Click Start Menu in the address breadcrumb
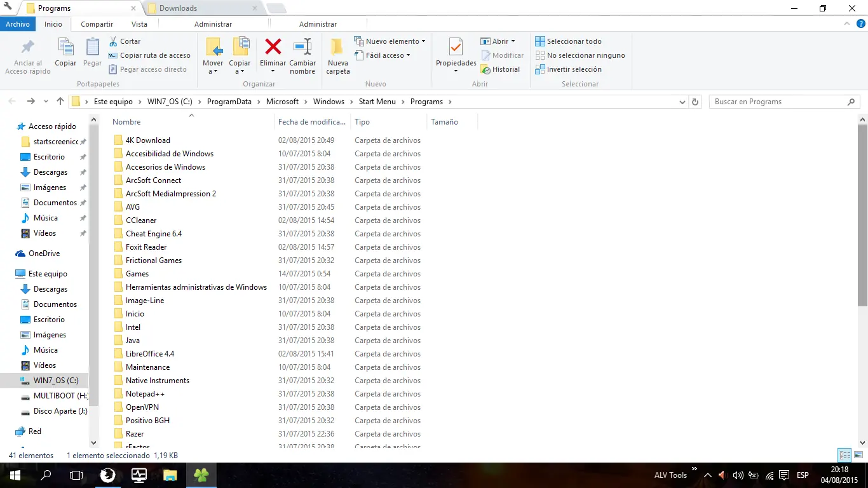 click(377, 102)
